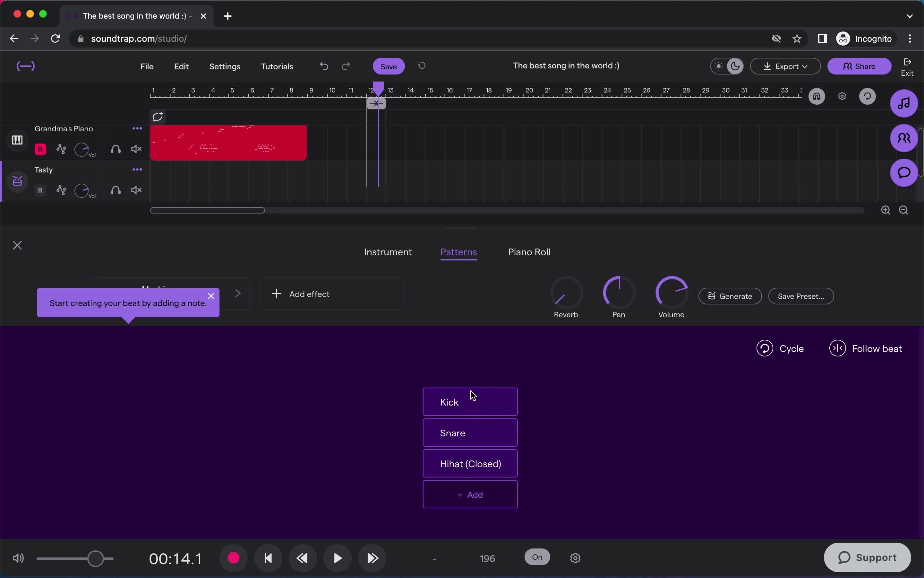Toggle record arm on Tasty track

click(40, 190)
